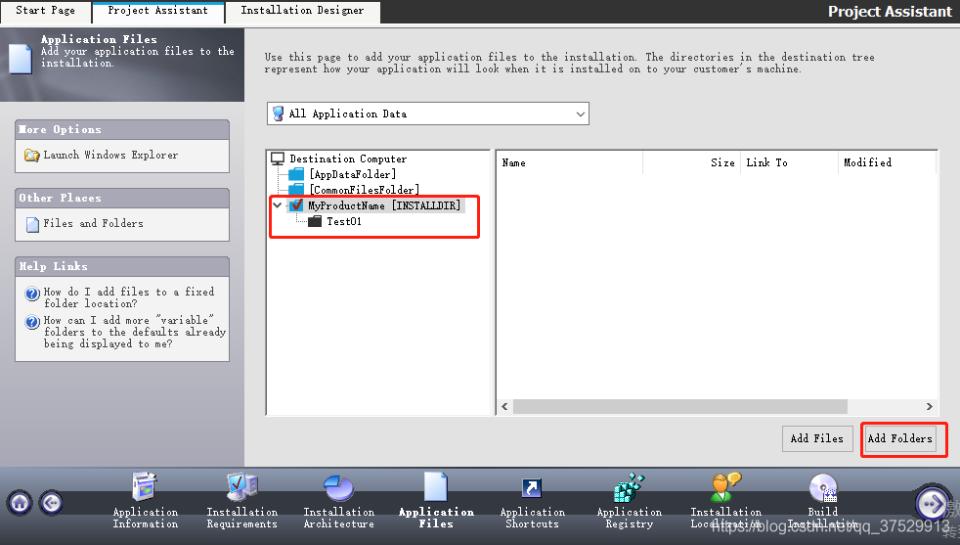This screenshot has height=545, width=960.
Task: Open the Application Information step icon
Action: (145, 487)
